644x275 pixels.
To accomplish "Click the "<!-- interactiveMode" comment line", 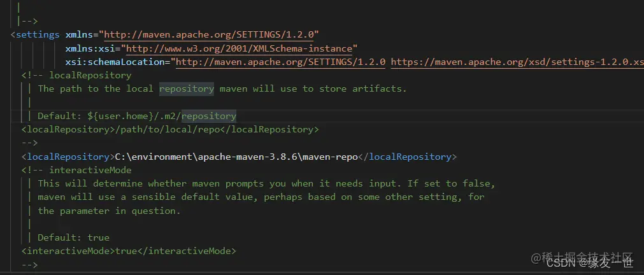I will (76, 170).
